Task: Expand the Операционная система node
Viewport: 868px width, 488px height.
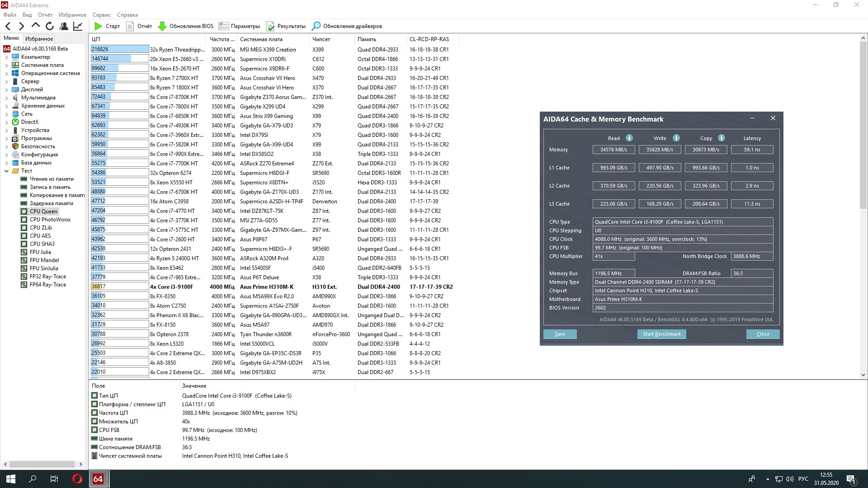Action: (6, 74)
